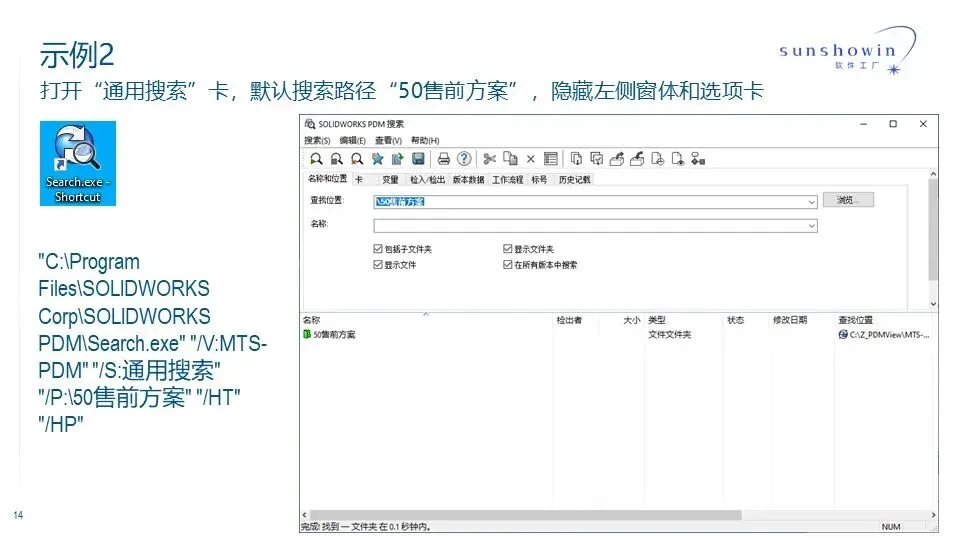Viewport: 960px width, 540px height.
Task: Toggle the 包括子文件夹 checkbox
Action: click(378, 249)
